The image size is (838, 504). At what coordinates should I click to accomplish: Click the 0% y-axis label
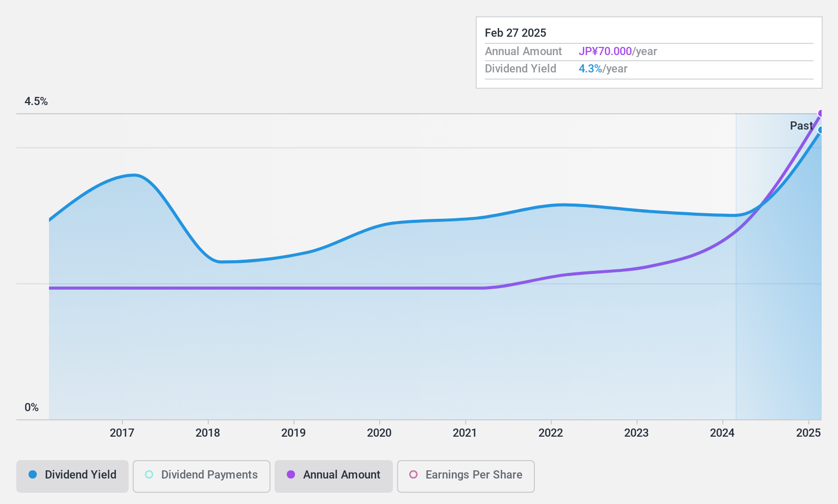point(32,408)
